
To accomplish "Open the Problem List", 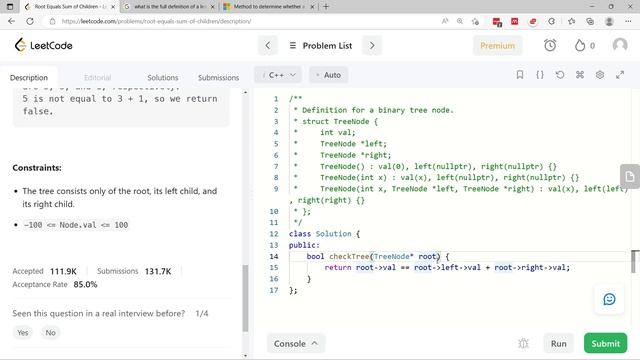I will [x=320, y=45].
